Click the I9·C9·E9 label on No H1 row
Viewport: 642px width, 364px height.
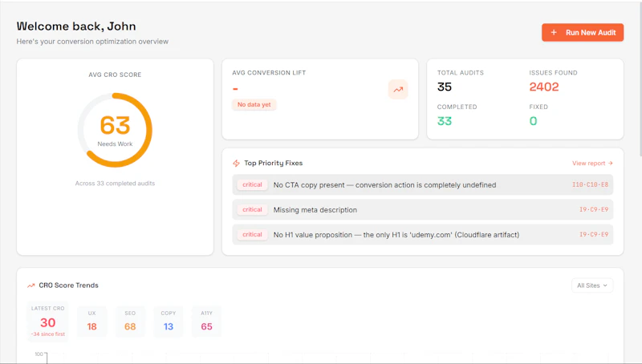tap(594, 235)
